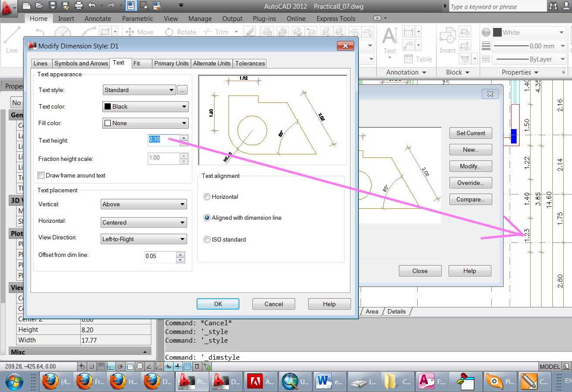Screen dimensions: 572x392
Task: Click the New file icon in quick access toolbar
Action: point(27,6)
